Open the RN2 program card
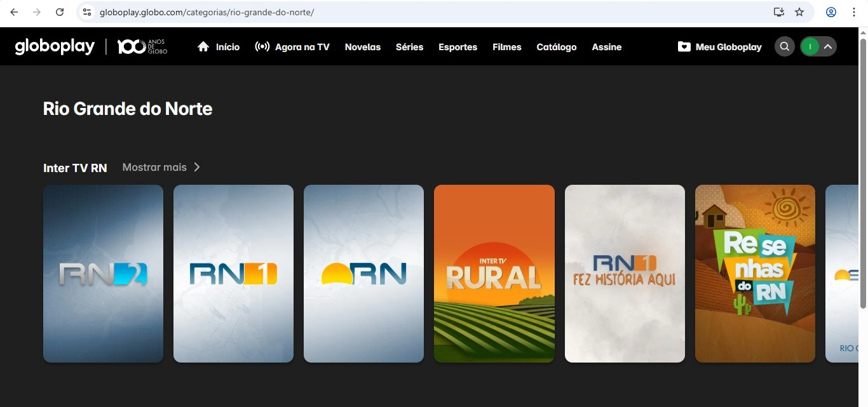Image resolution: width=868 pixels, height=407 pixels. (x=103, y=274)
